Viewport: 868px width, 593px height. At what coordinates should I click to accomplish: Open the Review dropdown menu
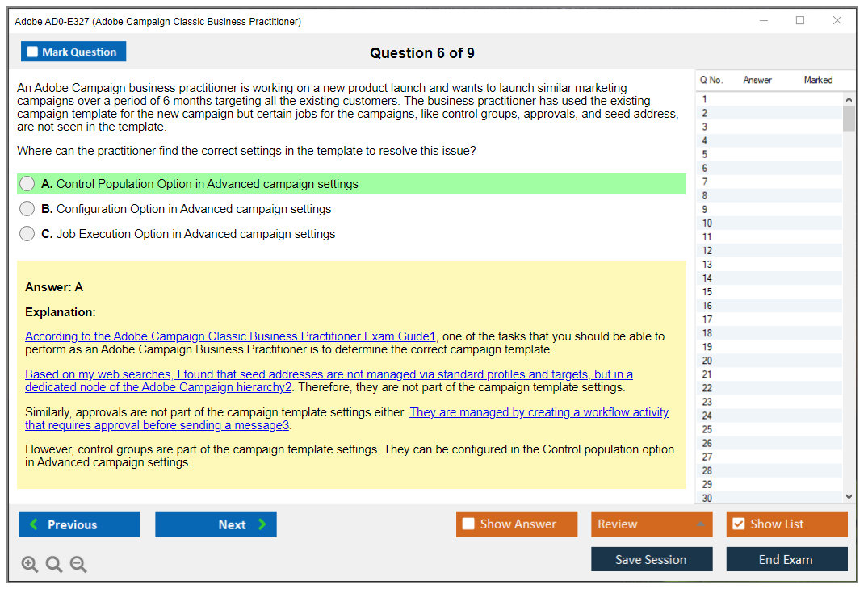click(651, 524)
